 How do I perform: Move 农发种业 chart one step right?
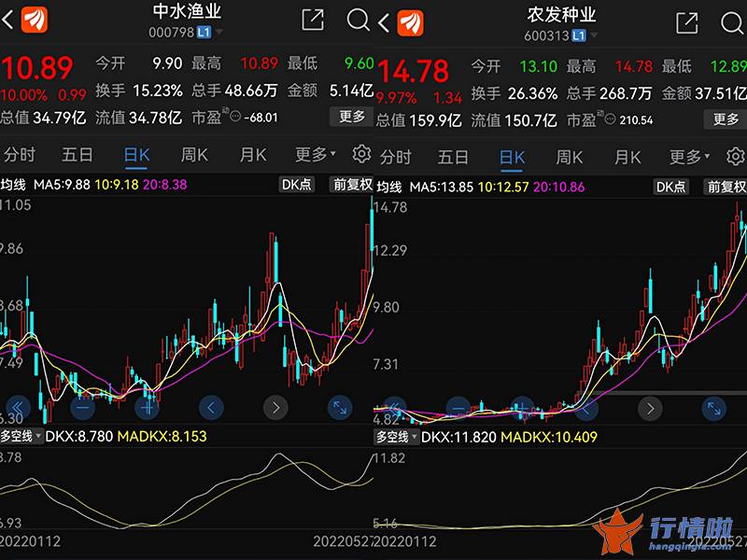pos(650,408)
